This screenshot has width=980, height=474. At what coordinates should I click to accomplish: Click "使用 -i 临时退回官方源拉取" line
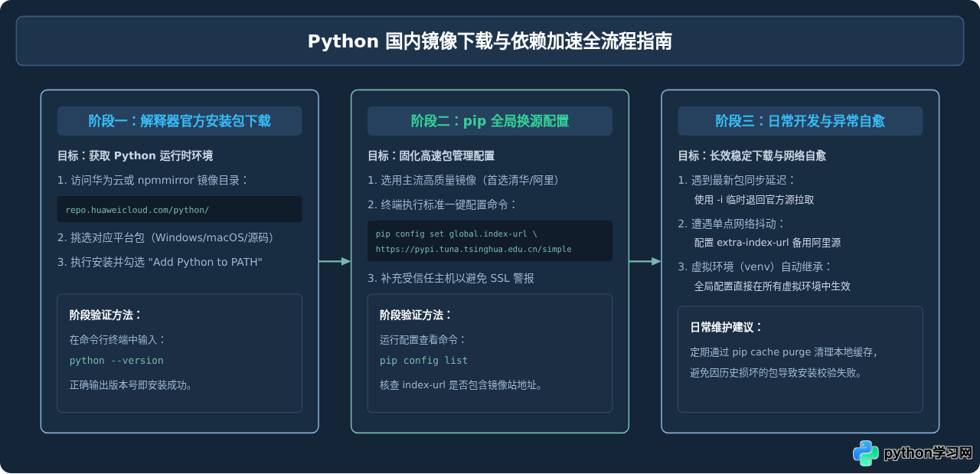coord(754,200)
